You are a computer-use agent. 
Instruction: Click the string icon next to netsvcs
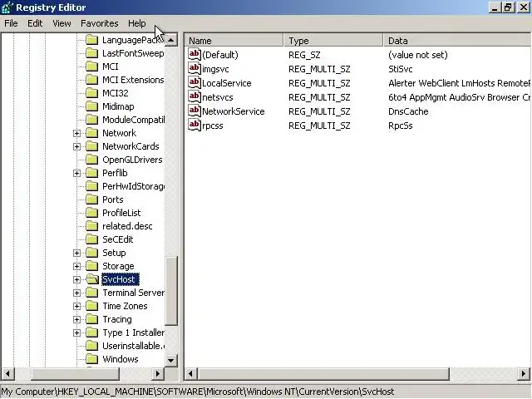tap(195, 96)
